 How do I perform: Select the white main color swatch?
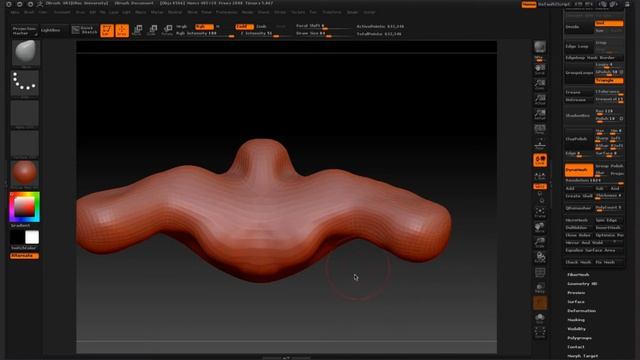32,237
